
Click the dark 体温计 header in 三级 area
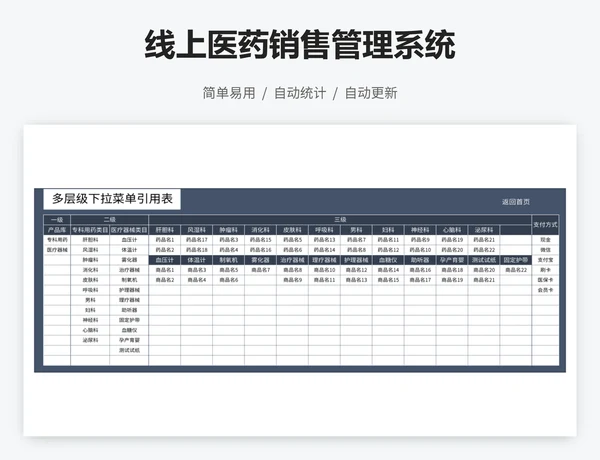[x=197, y=260]
